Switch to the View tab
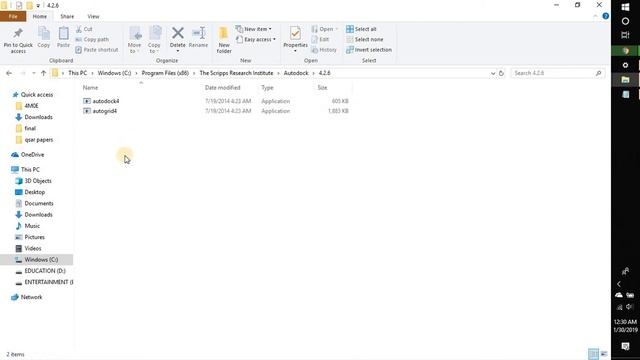 [93, 16]
